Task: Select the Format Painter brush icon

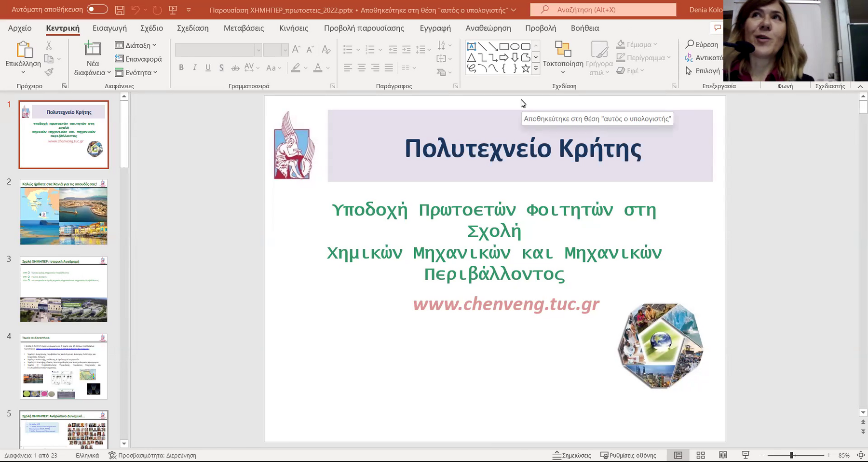Action: coord(49,72)
